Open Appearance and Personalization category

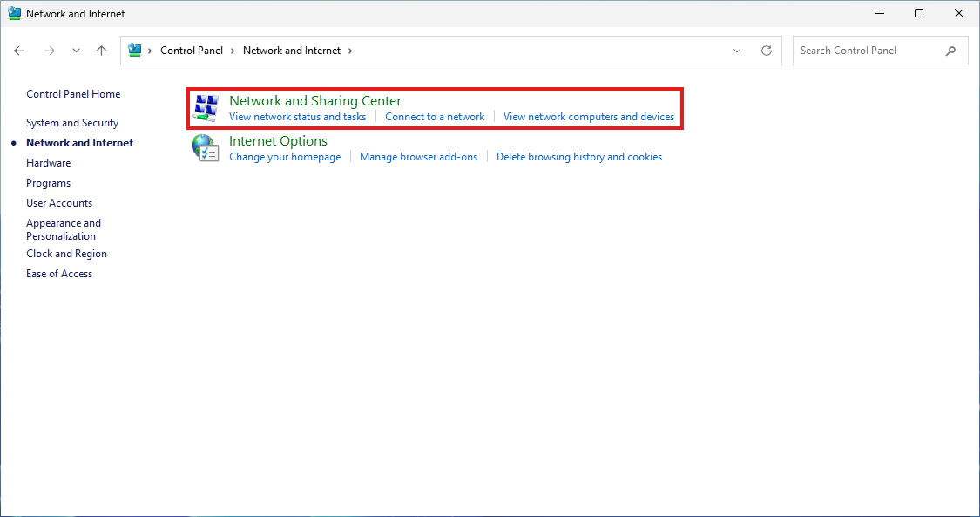tap(63, 229)
